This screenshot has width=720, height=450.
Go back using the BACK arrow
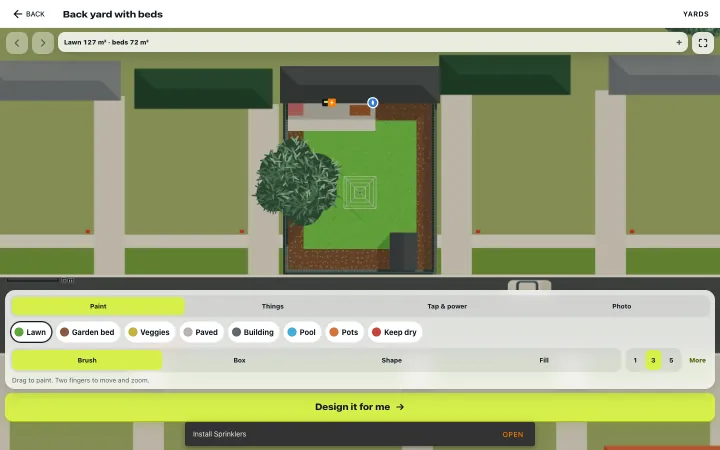(x=29, y=14)
